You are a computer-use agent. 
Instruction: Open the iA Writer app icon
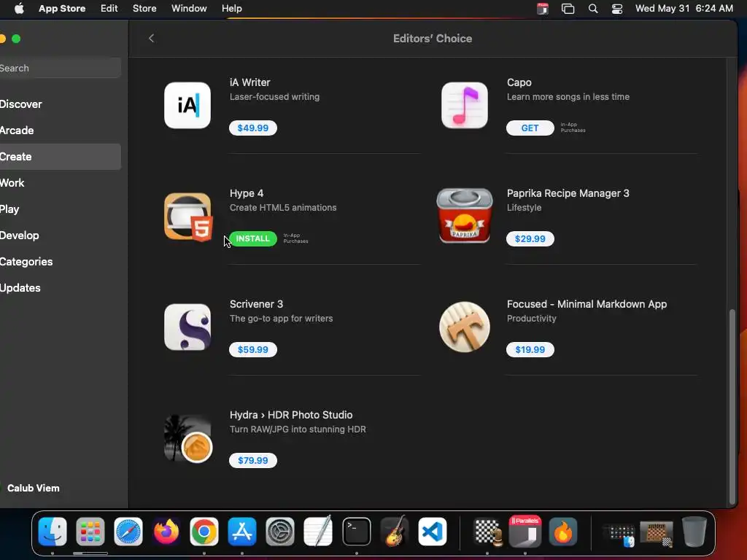pyautogui.click(x=187, y=105)
